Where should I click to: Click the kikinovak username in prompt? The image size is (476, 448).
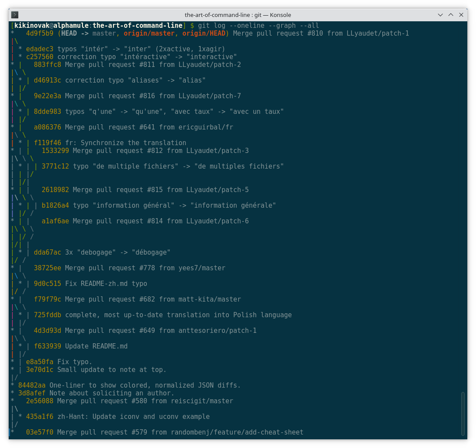point(32,26)
